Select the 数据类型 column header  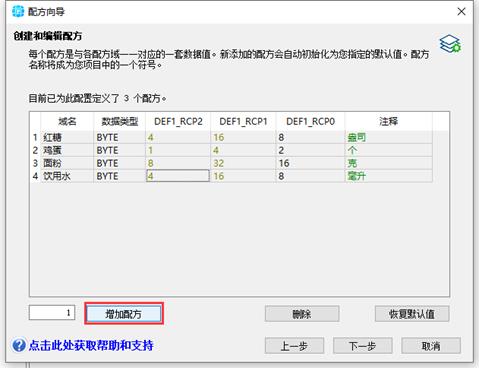pyautogui.click(x=119, y=121)
